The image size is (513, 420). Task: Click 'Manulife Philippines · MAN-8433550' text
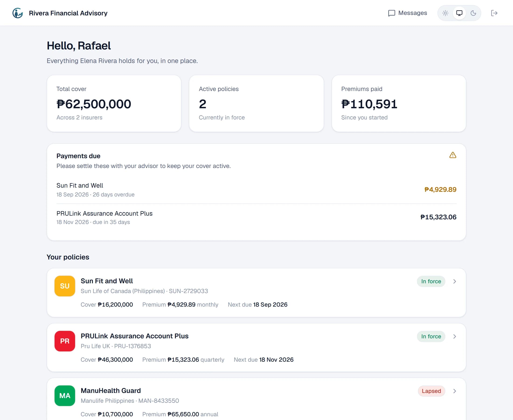tap(130, 401)
